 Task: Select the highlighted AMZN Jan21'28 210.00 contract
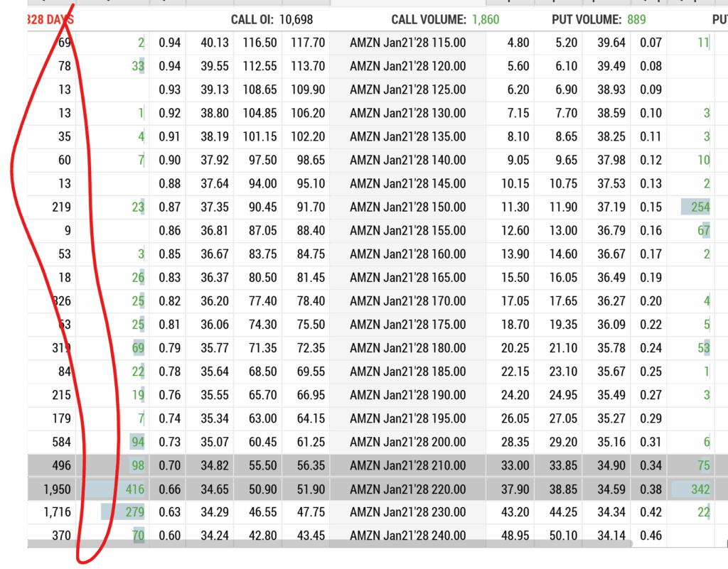point(407,465)
